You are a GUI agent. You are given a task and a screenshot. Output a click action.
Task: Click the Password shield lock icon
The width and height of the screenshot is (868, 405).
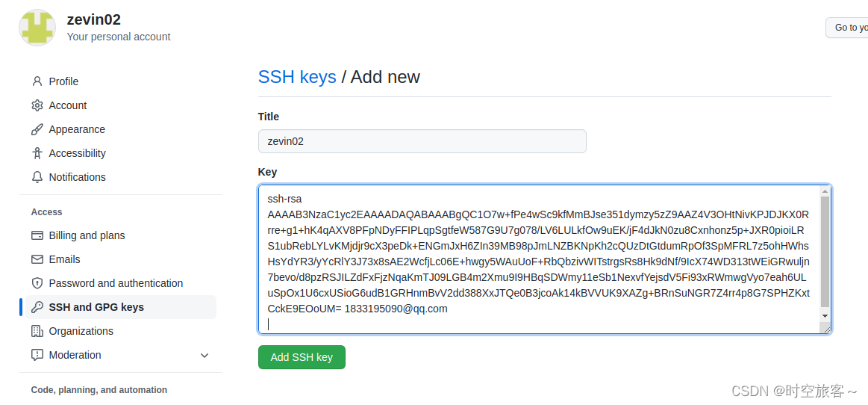click(x=37, y=283)
